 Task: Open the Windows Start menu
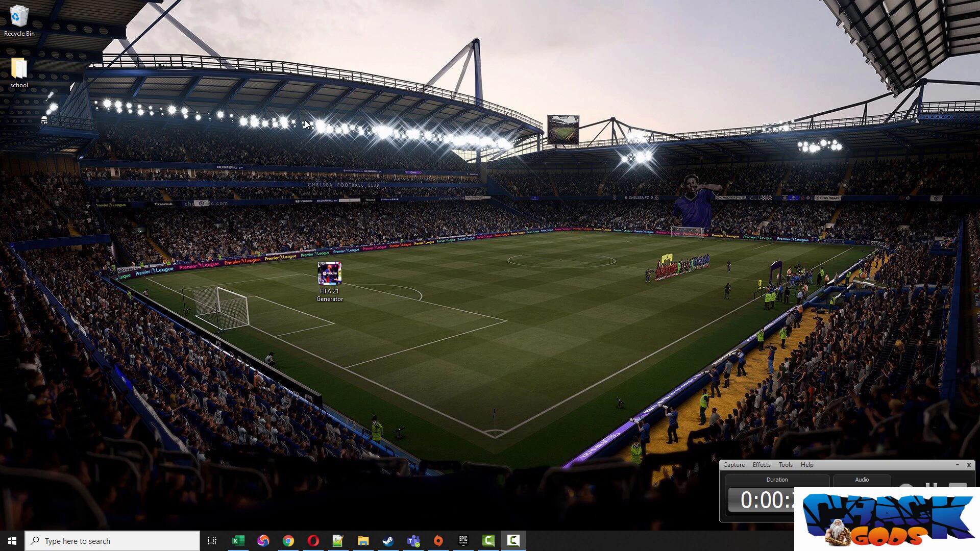pos(12,541)
